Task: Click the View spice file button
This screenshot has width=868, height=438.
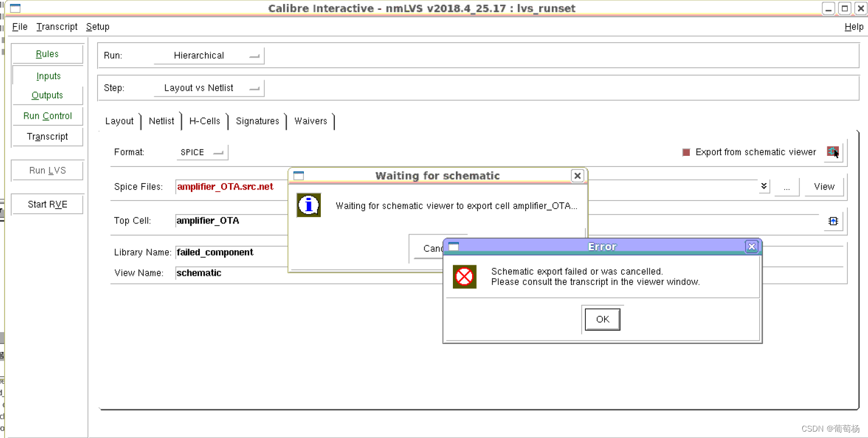Action: (824, 187)
